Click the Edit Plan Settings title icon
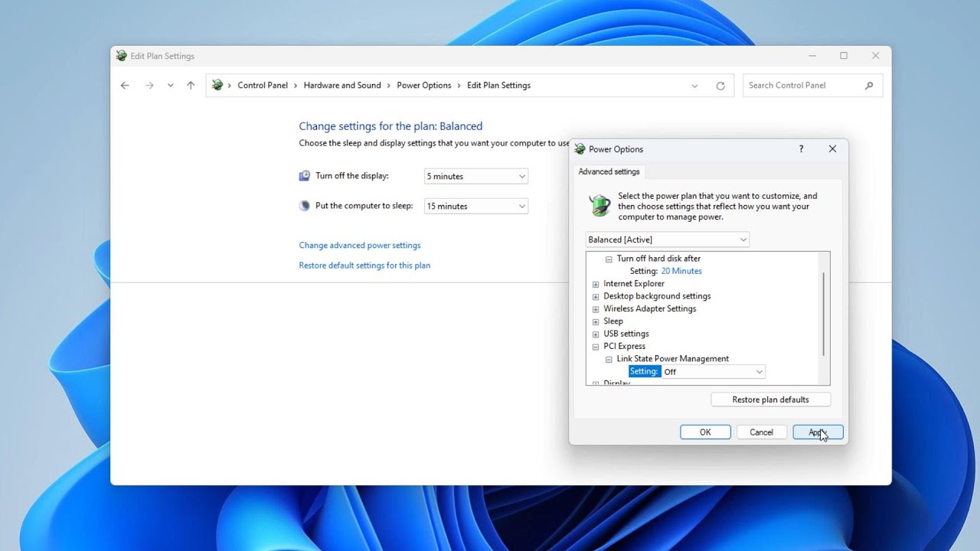The width and height of the screenshot is (980, 551). point(121,56)
